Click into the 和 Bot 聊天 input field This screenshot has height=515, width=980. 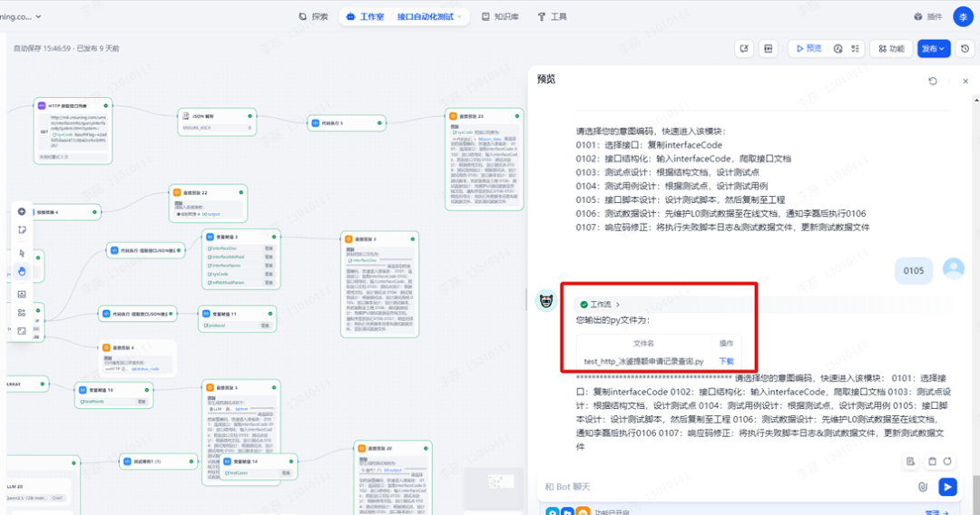pos(728,487)
